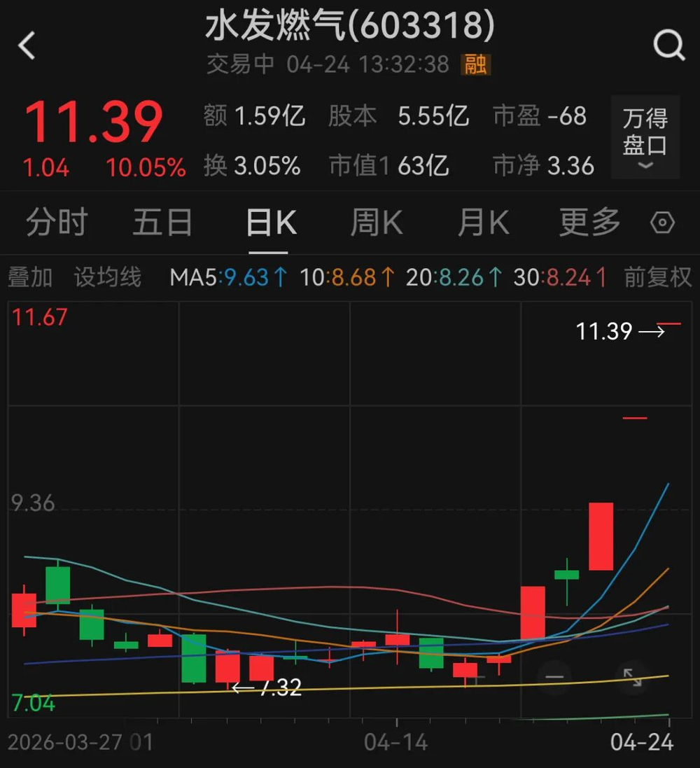Screen dimensions: 700x768
Task: Expand the 万得盘口 dropdown panel
Action: 645,137
